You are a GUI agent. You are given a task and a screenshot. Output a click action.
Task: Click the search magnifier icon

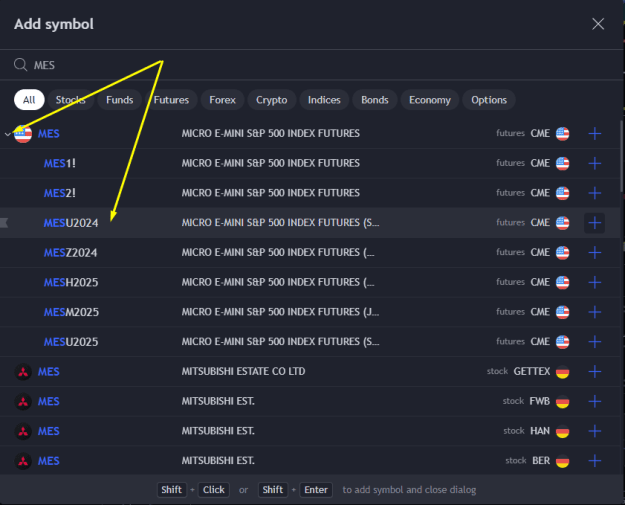click(x=20, y=65)
